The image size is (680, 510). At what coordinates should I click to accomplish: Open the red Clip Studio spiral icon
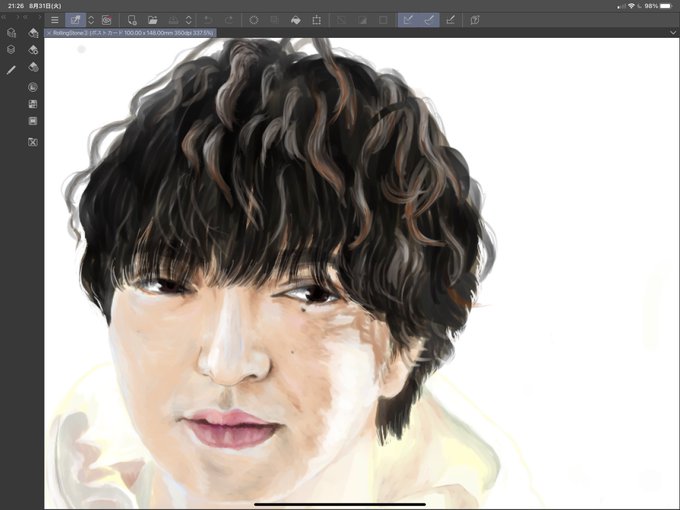coord(107,20)
